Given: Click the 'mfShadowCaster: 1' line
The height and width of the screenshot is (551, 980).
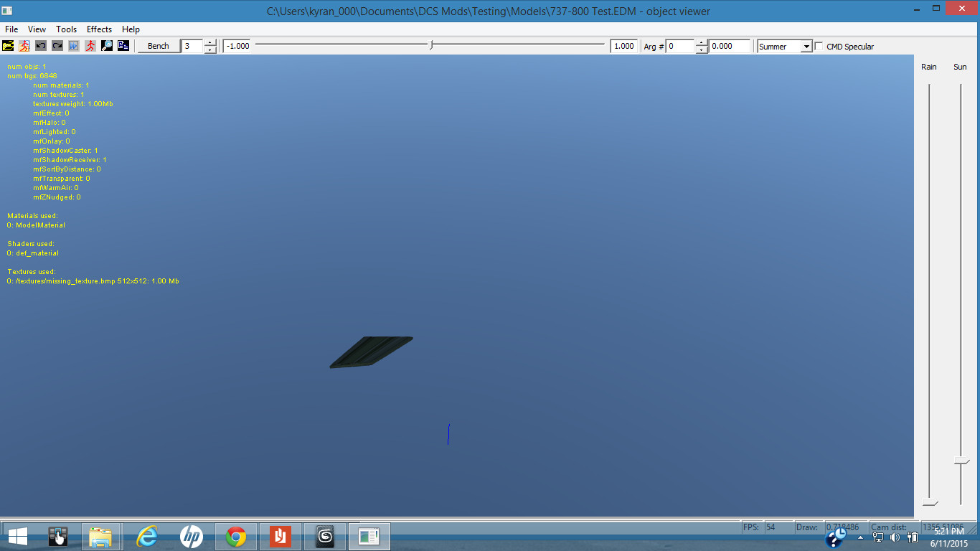Looking at the screenshot, I should coord(65,151).
